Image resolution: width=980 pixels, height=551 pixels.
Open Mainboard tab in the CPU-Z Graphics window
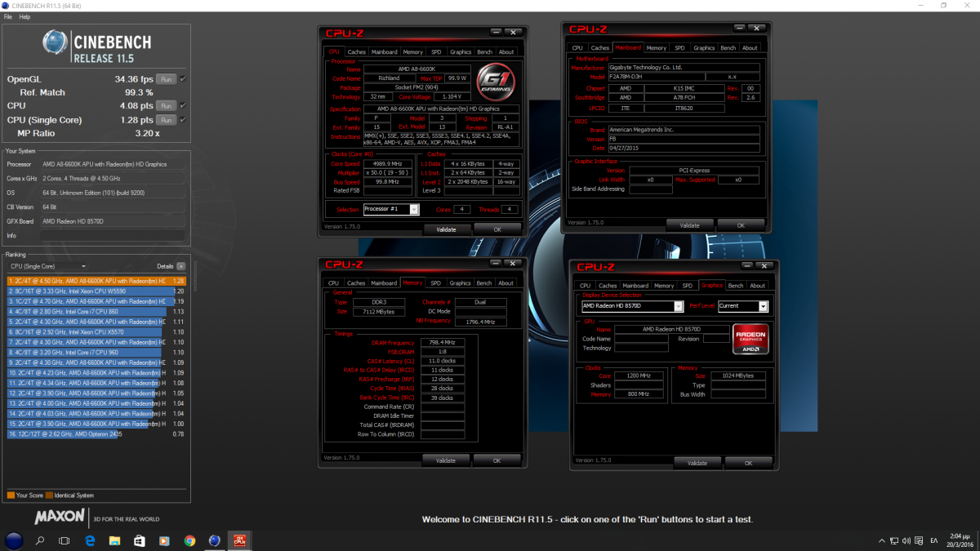635,286
